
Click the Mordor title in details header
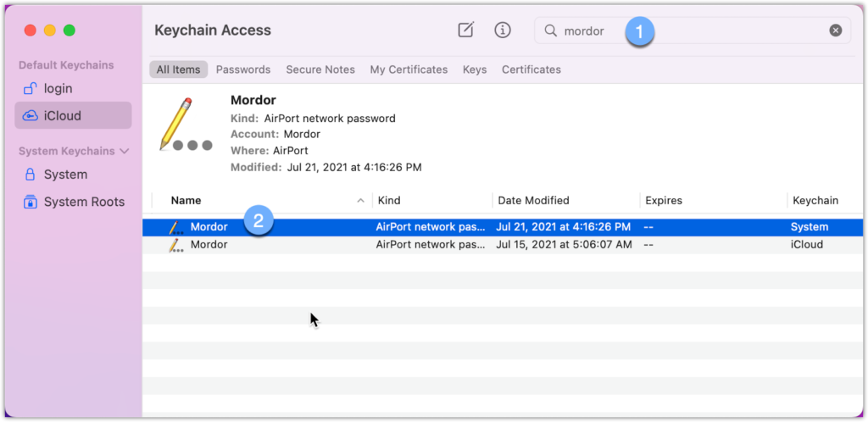pos(253,100)
